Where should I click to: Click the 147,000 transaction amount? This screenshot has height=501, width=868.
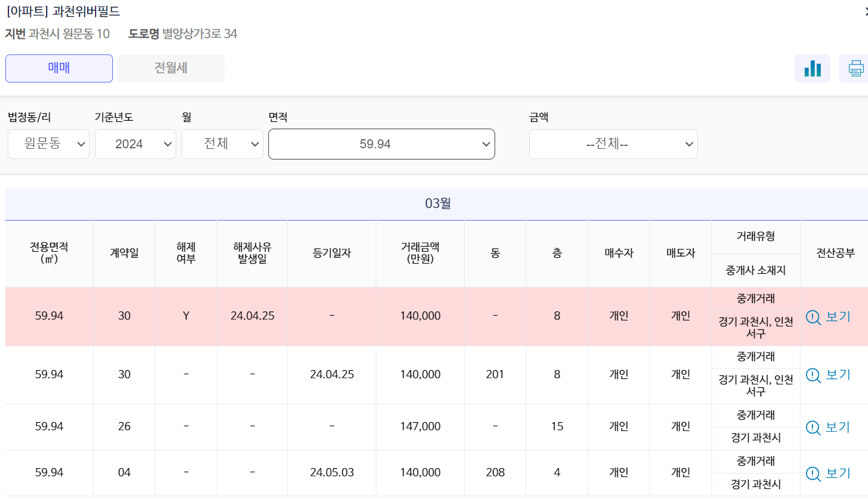tap(420, 426)
